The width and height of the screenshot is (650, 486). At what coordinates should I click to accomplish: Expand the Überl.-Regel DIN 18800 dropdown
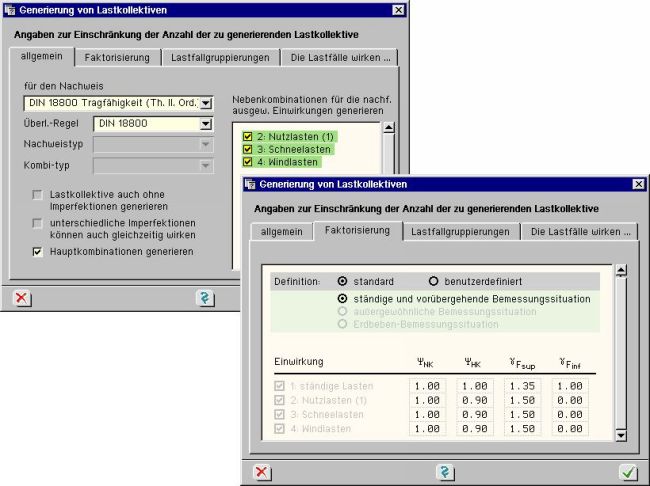205,124
